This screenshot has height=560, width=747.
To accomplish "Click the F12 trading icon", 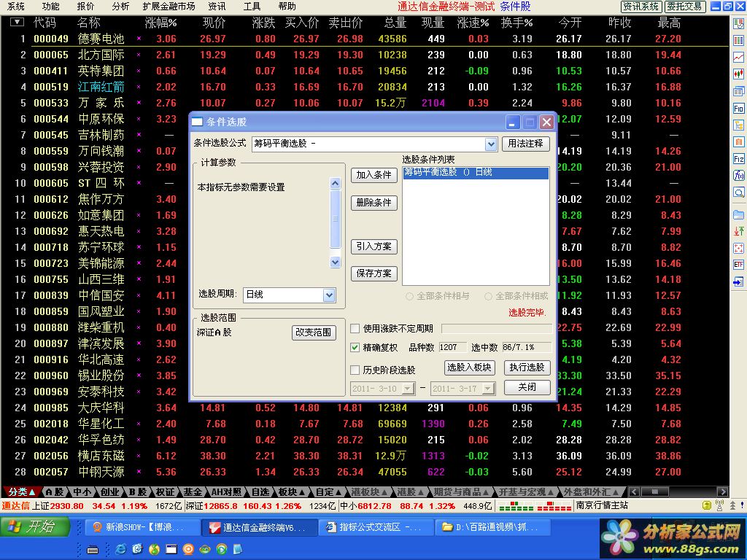I will click(x=738, y=159).
